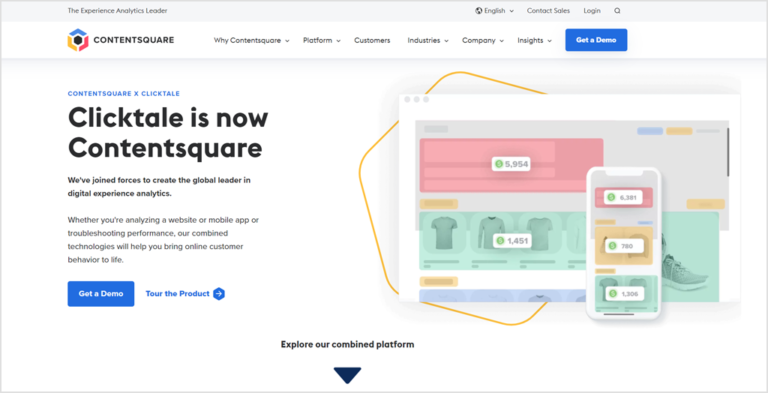Click the 1,451 revenue badge
This screenshot has height=393, width=768.
pos(512,241)
